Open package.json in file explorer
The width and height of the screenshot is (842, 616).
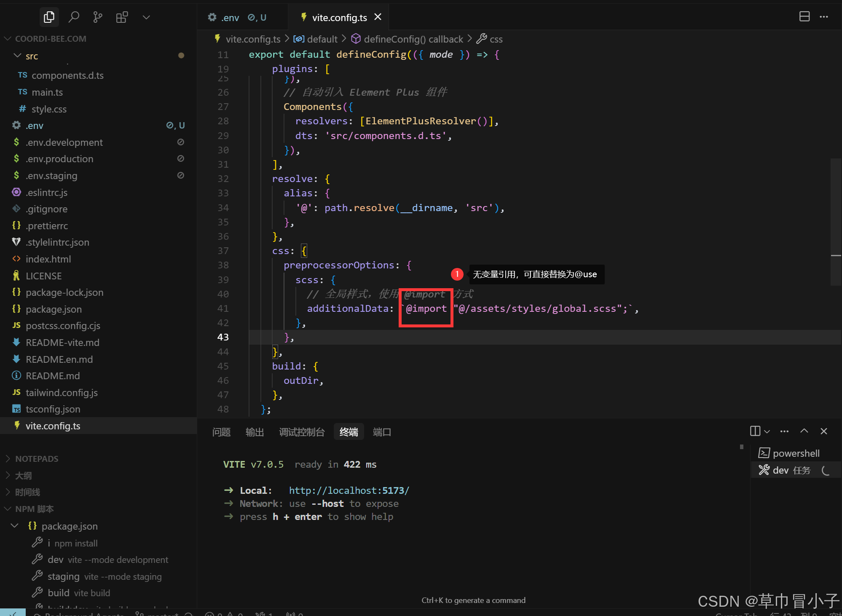[x=99, y=309]
